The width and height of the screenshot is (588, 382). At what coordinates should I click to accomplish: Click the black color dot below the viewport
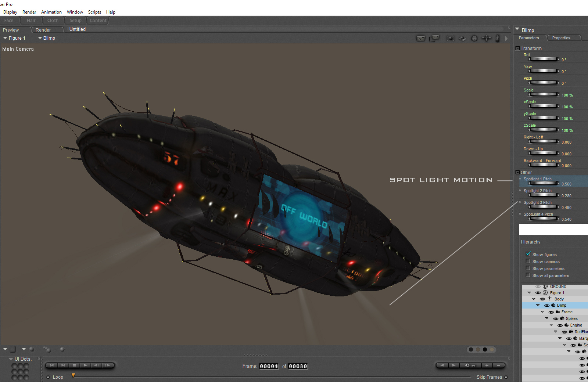[485, 349]
